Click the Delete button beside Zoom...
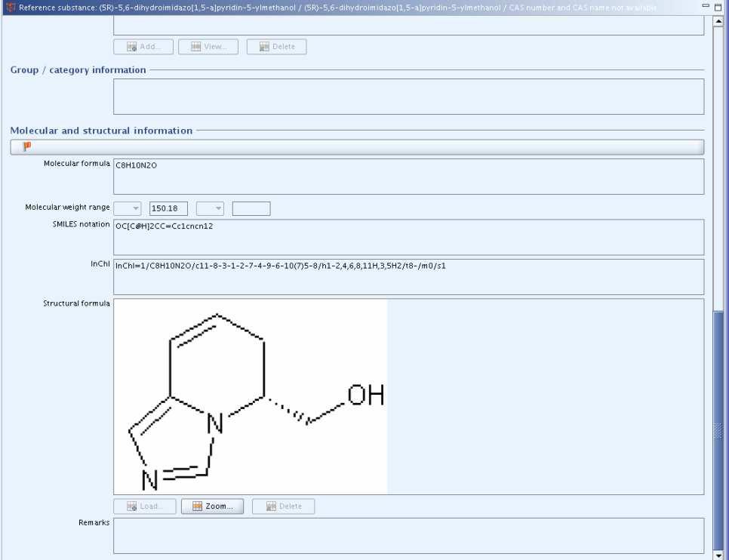This screenshot has height=560, width=729. [x=283, y=506]
